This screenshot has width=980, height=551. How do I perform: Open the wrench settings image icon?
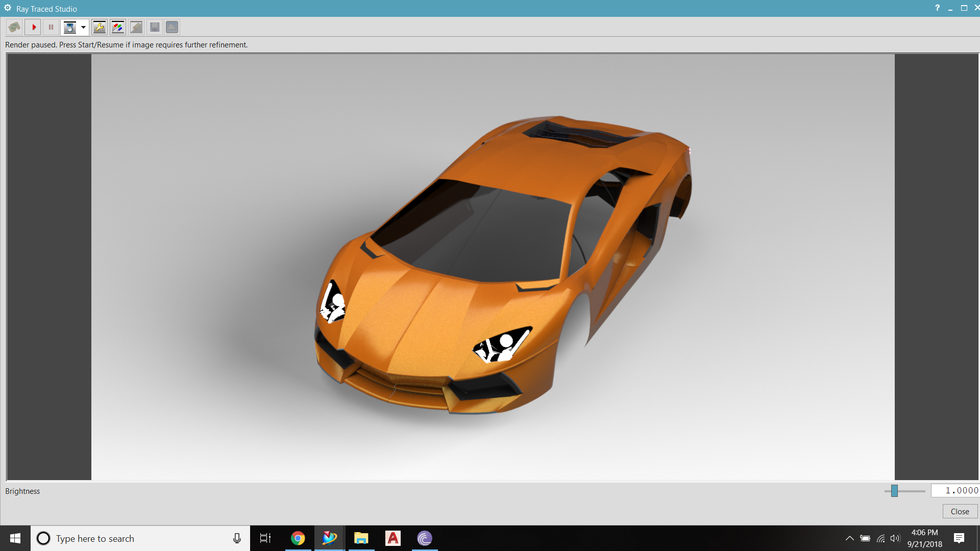coord(100,27)
